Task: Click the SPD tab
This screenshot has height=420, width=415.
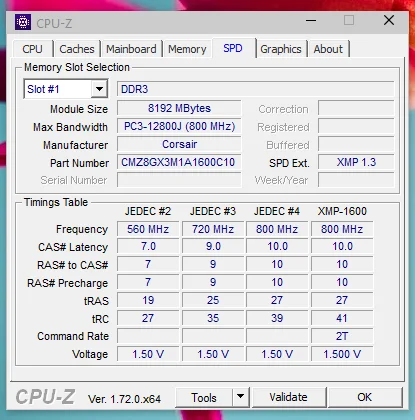Action: tap(233, 48)
